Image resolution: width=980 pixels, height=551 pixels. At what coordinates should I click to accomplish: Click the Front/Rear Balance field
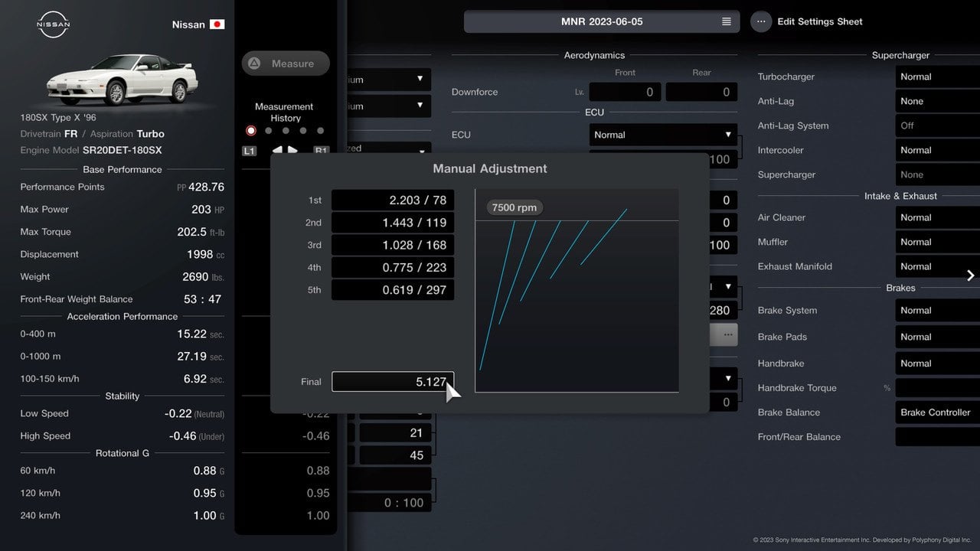pyautogui.click(x=937, y=437)
